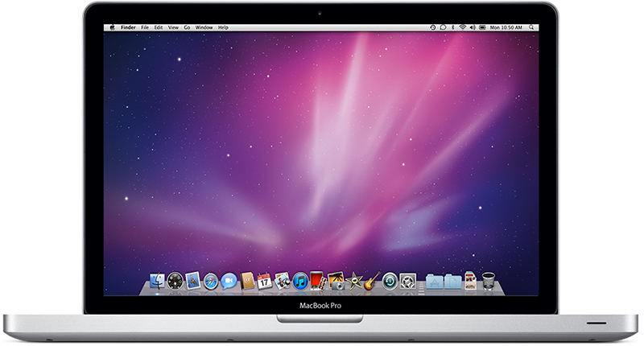644x346 pixels.
Task: Launch the Dashboard gauge icon
Action: point(175,281)
